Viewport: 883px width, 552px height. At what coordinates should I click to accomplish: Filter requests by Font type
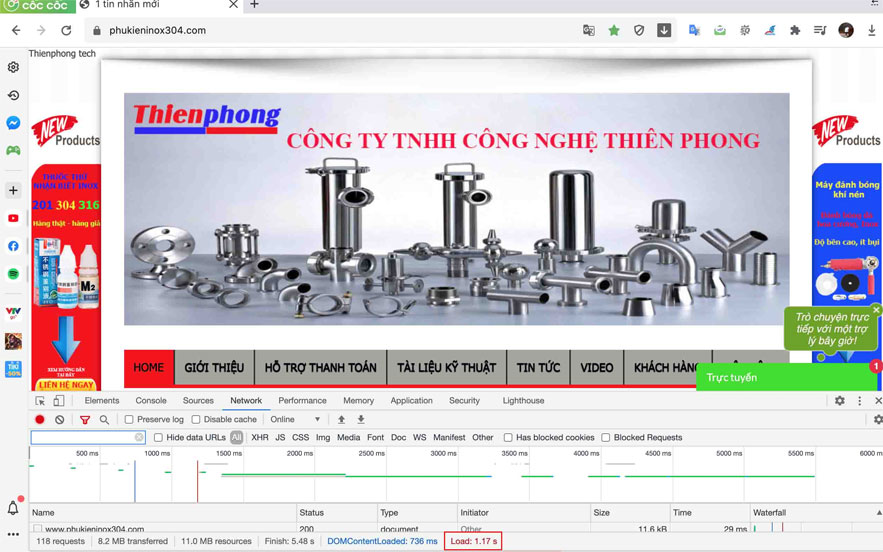(x=376, y=438)
